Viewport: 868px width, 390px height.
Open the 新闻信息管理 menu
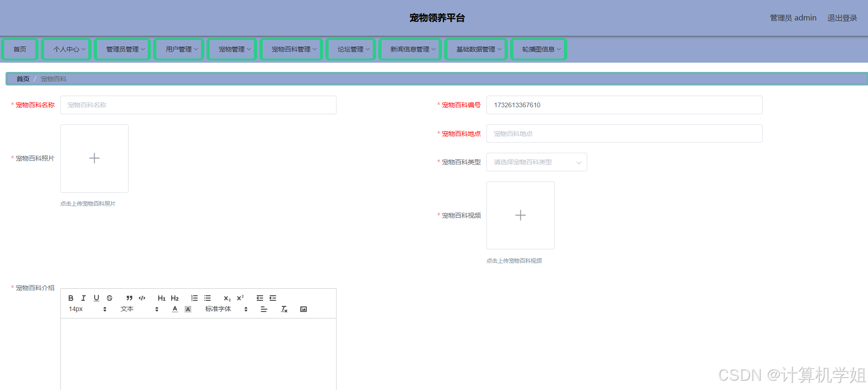[410, 49]
